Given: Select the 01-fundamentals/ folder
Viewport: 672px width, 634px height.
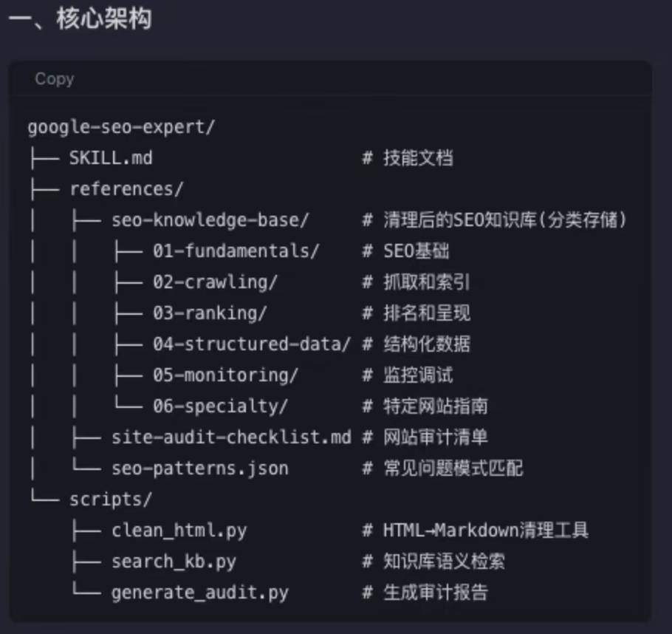Looking at the screenshot, I should (x=236, y=251).
